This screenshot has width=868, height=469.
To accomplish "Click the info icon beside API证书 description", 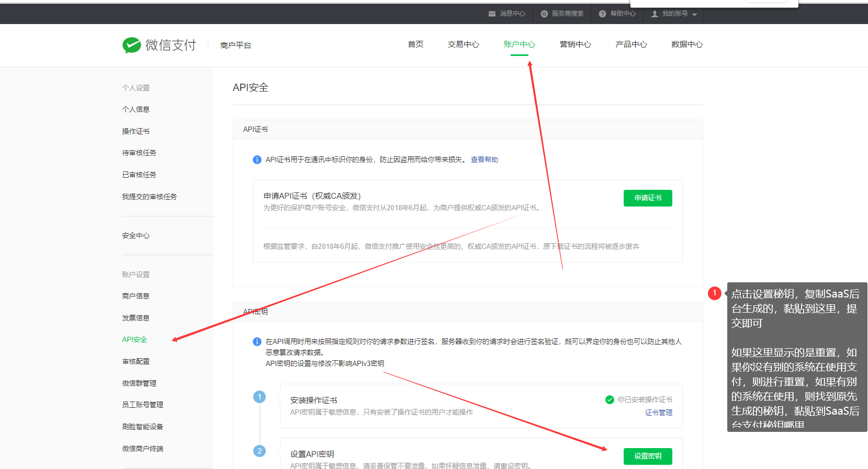I will (x=257, y=159).
